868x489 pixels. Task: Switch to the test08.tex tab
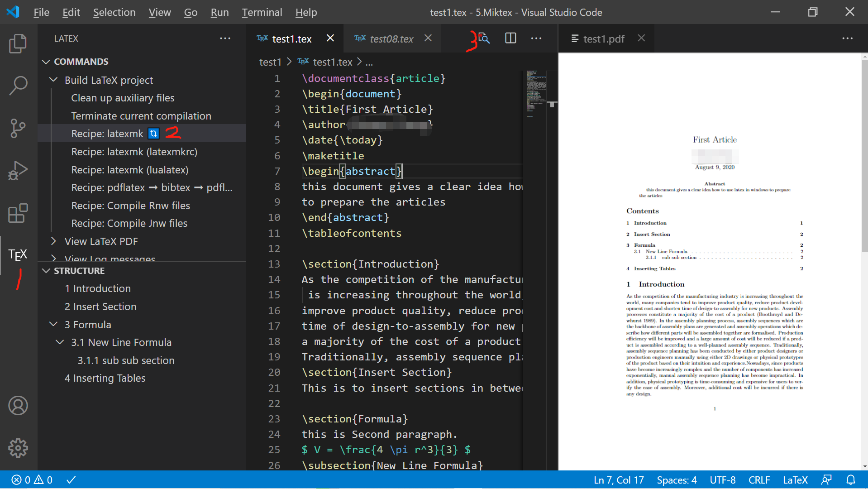(391, 39)
